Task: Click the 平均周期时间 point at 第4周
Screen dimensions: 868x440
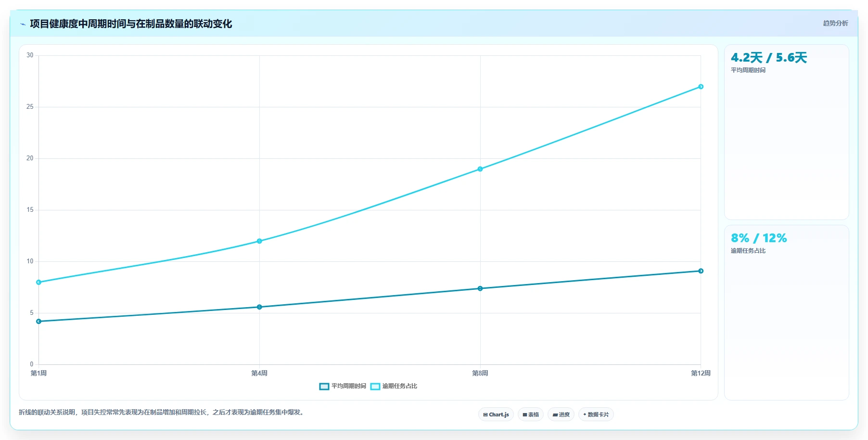Action: [259, 307]
